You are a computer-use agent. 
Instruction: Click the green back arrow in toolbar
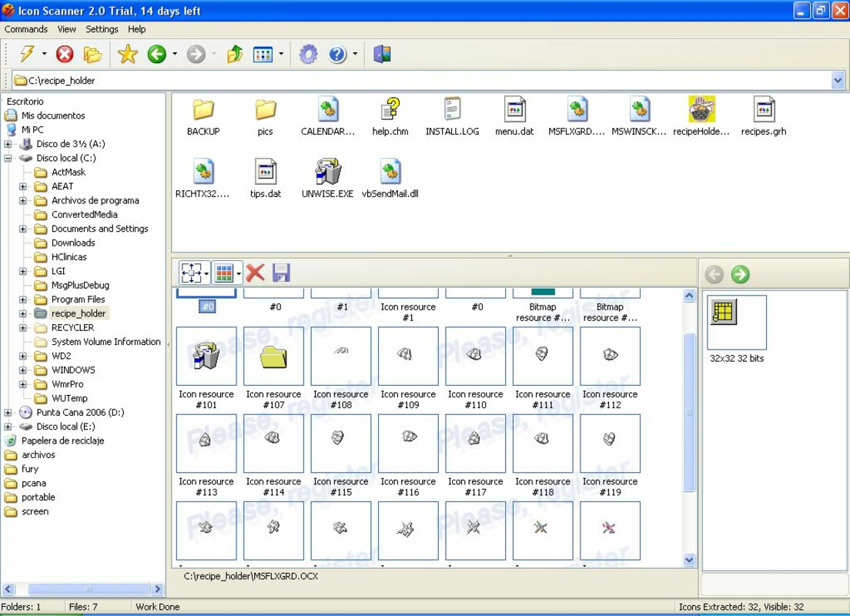157,54
